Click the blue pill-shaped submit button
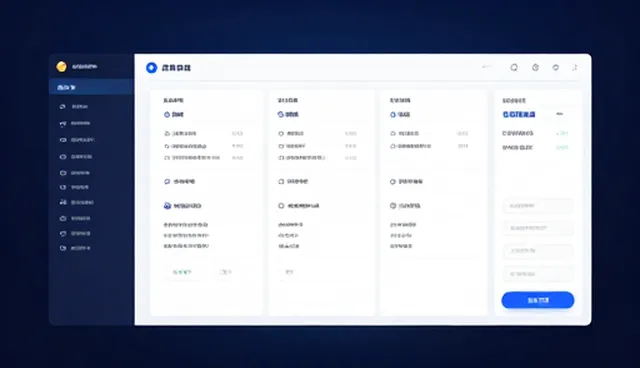Viewport: 640px width, 368px height. click(x=538, y=300)
